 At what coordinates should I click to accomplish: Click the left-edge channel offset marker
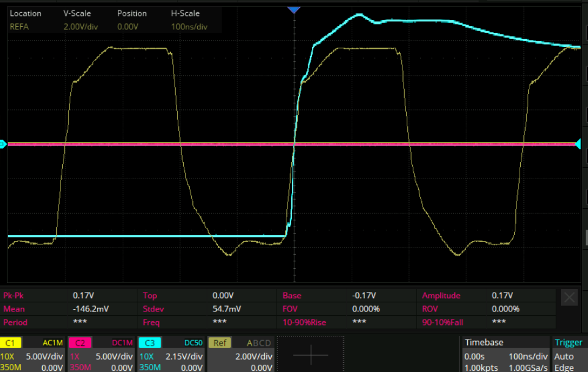click(x=3, y=144)
